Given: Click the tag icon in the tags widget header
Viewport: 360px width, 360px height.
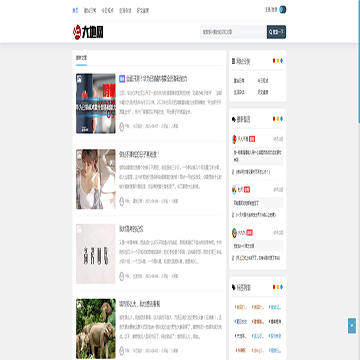Looking at the screenshot, I should point(233,287).
